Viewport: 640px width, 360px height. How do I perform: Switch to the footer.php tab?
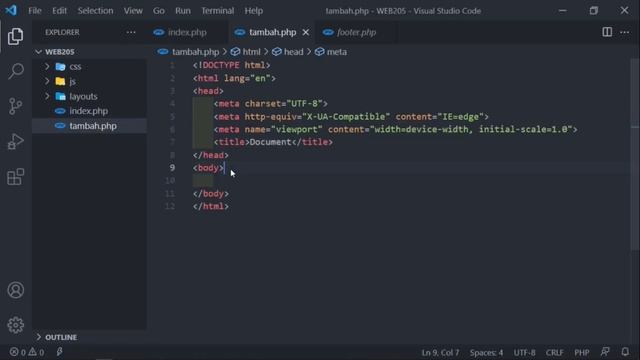tap(356, 32)
